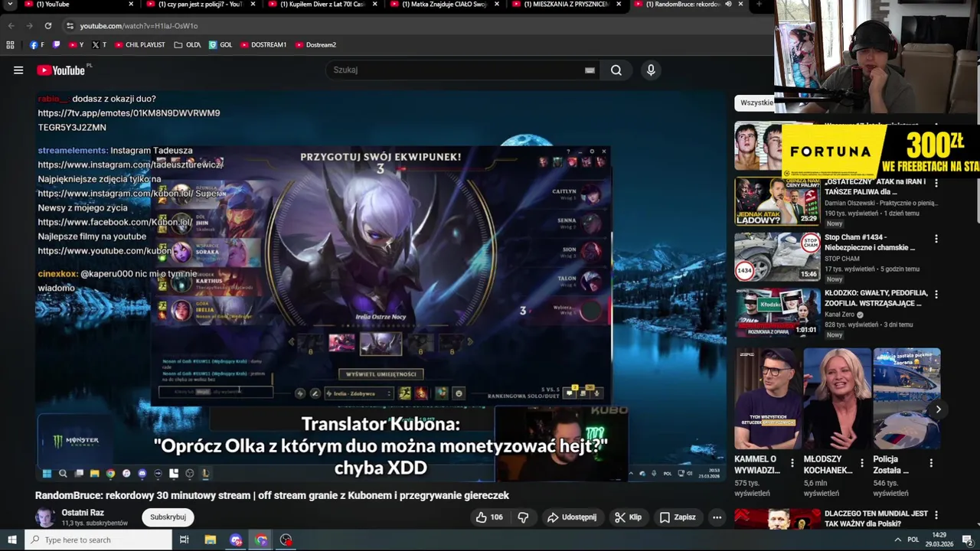The image size is (980, 551).
Task: Open the Fortuna 300 zł ad banner
Action: tap(880, 150)
